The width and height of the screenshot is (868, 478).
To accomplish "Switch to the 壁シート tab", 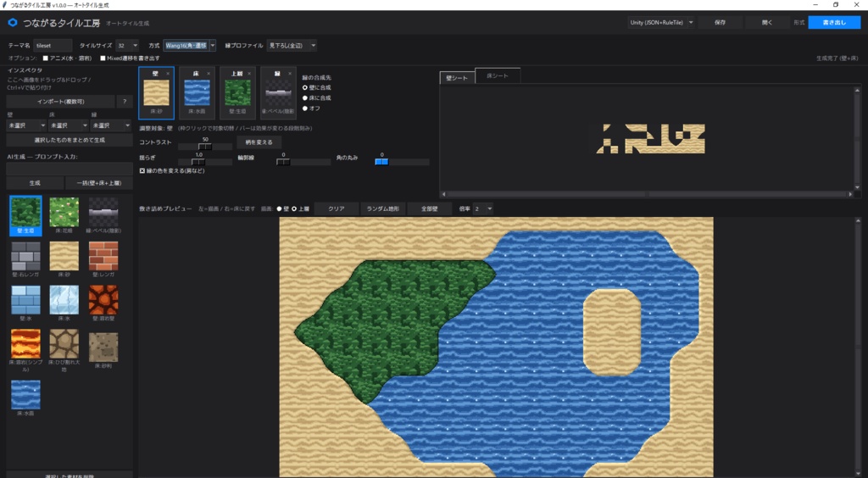I will pos(457,78).
